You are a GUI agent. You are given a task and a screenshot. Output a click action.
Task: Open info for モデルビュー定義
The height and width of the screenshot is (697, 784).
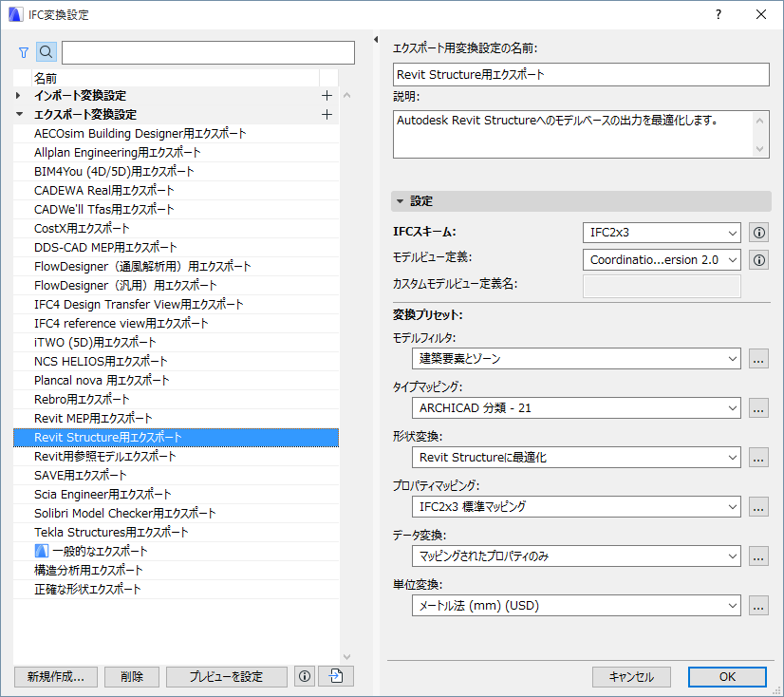coord(758,259)
